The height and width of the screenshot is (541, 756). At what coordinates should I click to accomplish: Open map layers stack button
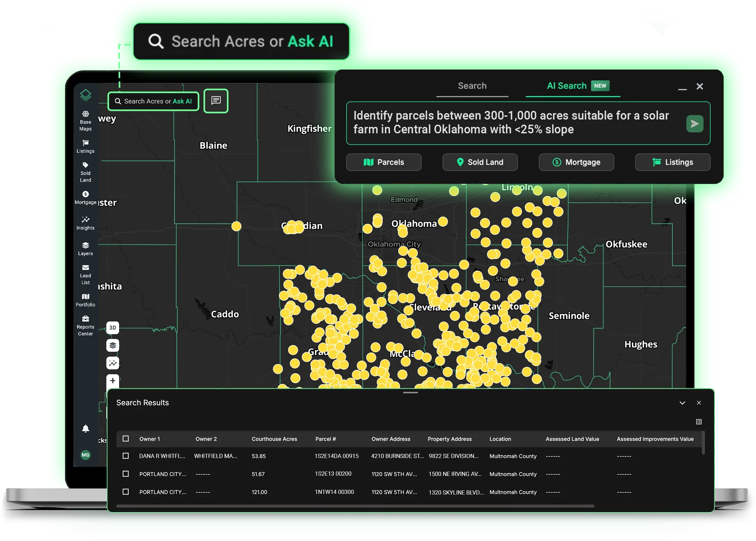click(113, 345)
